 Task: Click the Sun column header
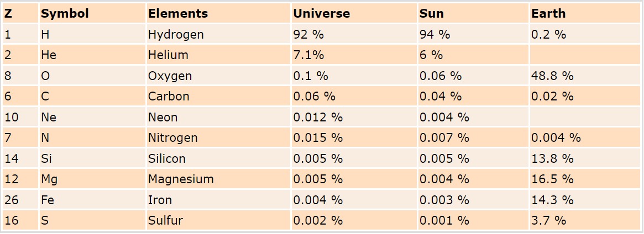(x=431, y=14)
